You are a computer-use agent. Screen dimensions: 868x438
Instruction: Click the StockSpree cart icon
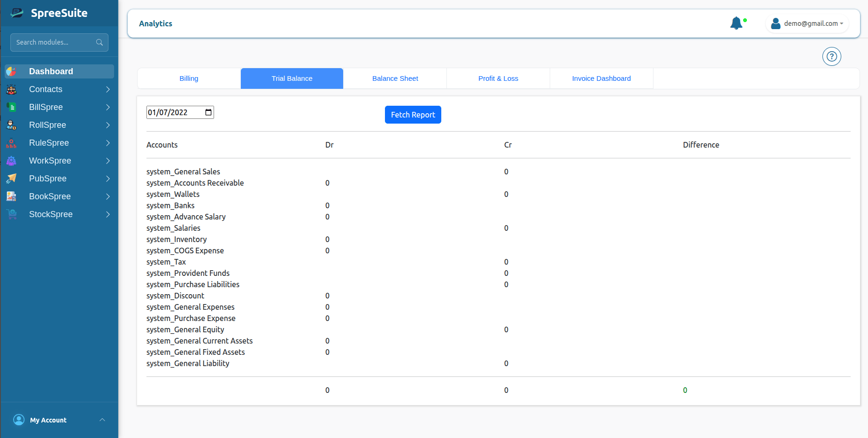(11, 214)
